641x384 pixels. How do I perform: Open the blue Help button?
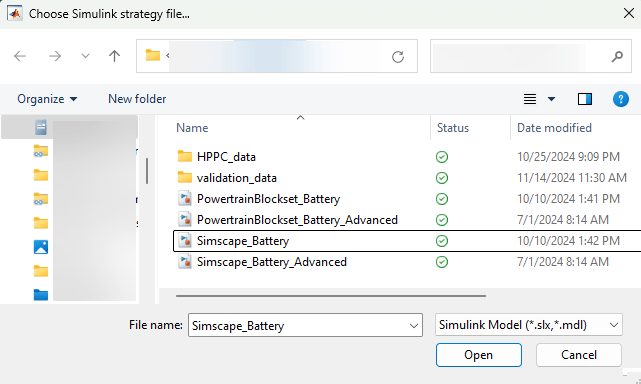tap(621, 99)
